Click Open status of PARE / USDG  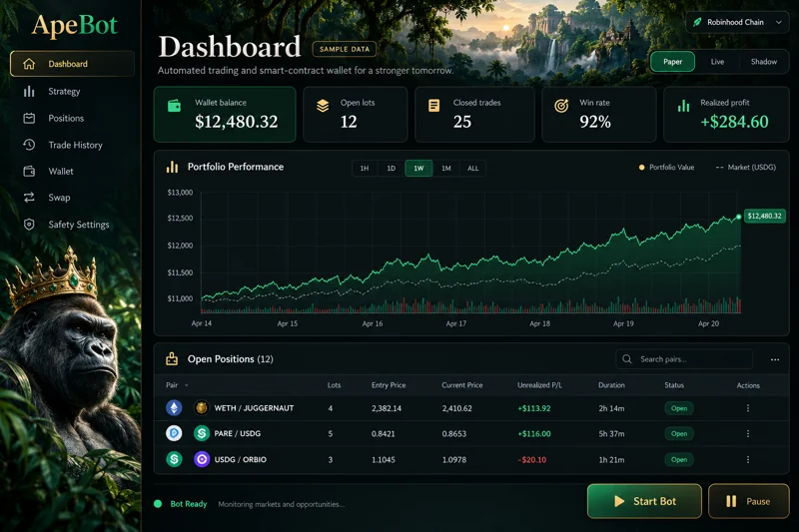(x=679, y=434)
